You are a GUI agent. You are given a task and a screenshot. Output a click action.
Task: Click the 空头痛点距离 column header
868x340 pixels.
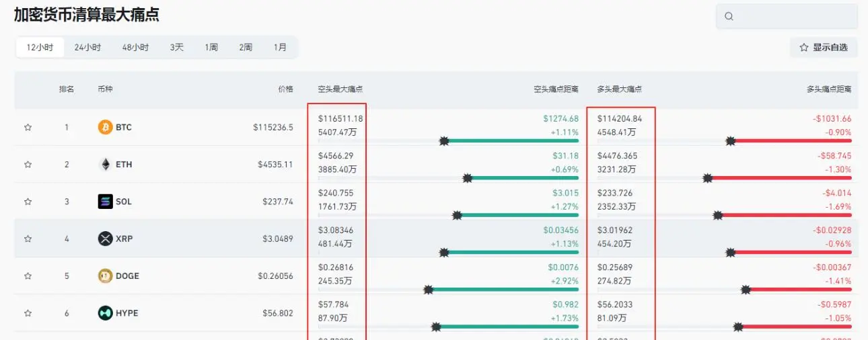[556, 89]
